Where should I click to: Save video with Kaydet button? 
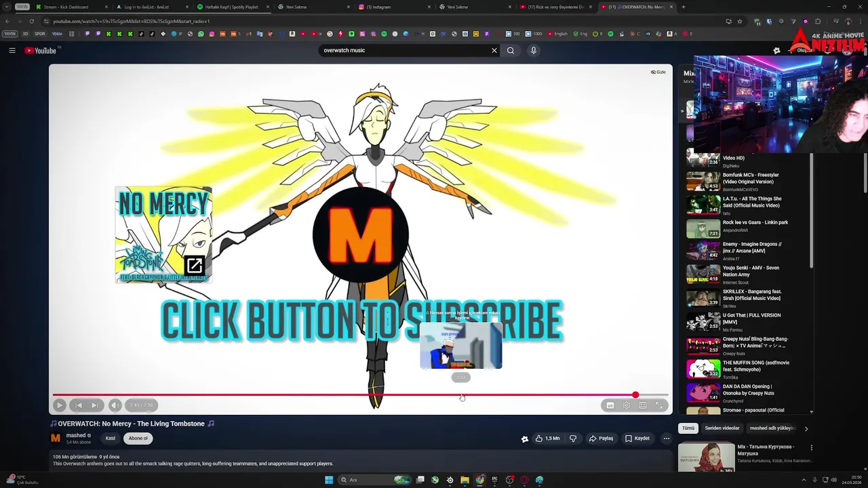pyautogui.click(x=637, y=439)
